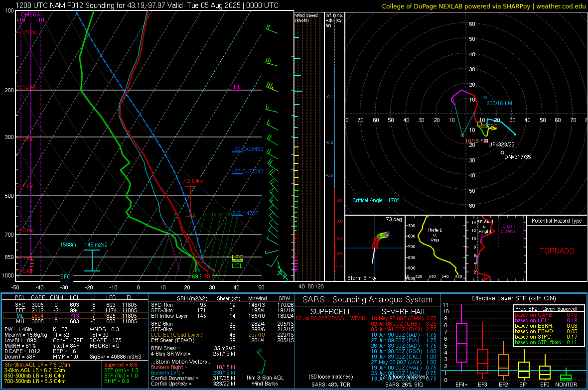
Task: Click the SHIP = 0.9 parameter
Action: [x=117, y=382]
